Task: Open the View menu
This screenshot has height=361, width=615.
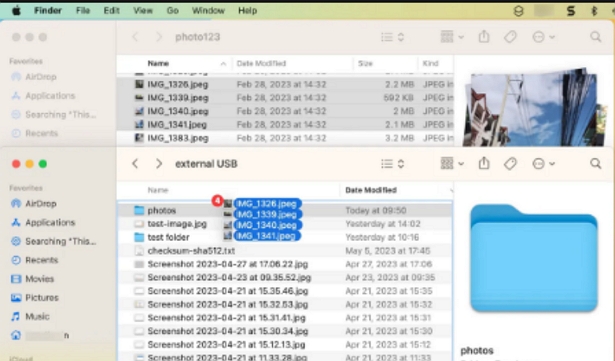Action: click(143, 11)
